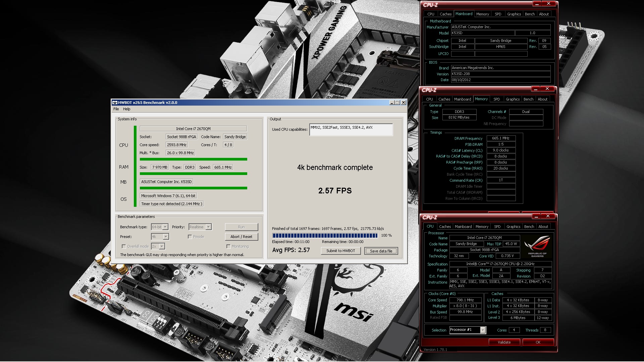Click the Southbridge HM65 value
644x362 pixels.
(x=501, y=47)
